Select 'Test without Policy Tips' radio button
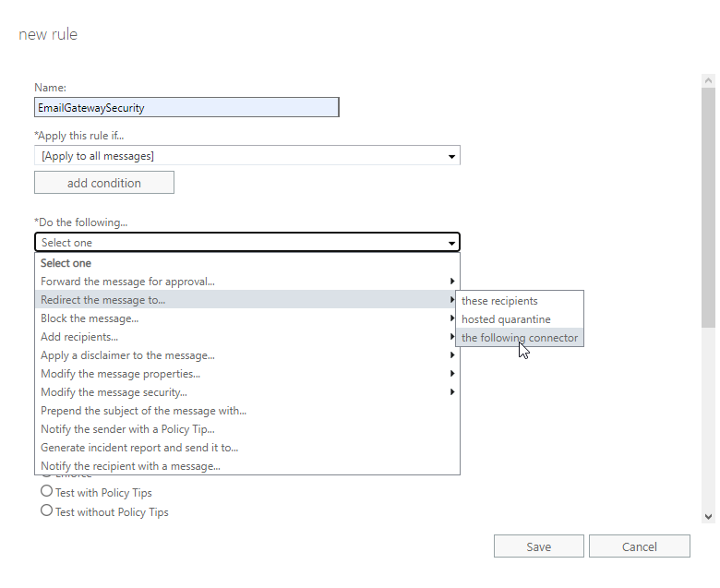 point(47,510)
